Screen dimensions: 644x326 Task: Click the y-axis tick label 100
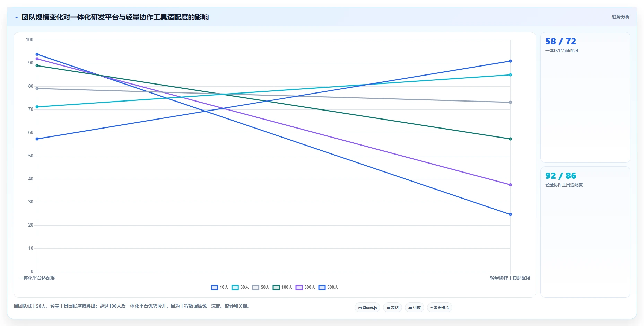point(29,40)
